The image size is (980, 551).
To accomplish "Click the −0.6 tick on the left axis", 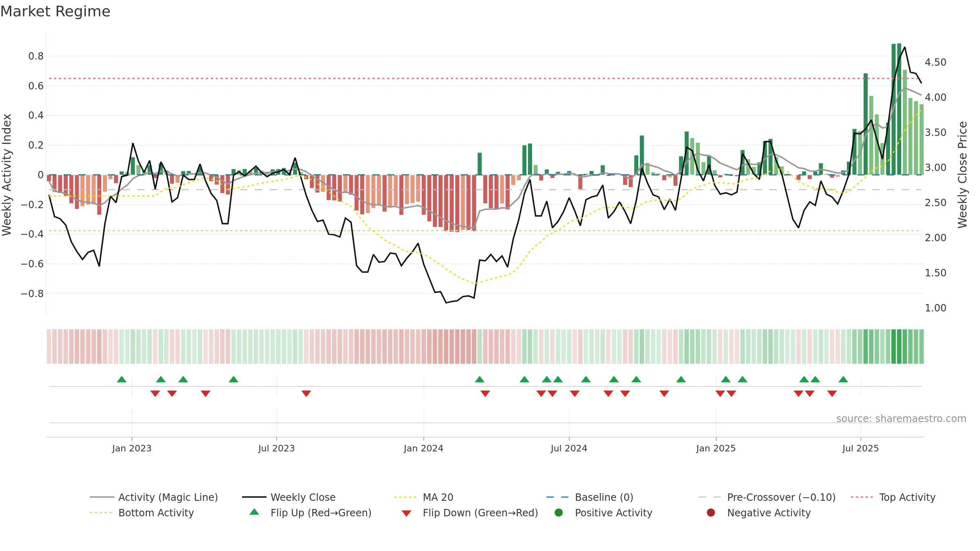I will [x=32, y=264].
